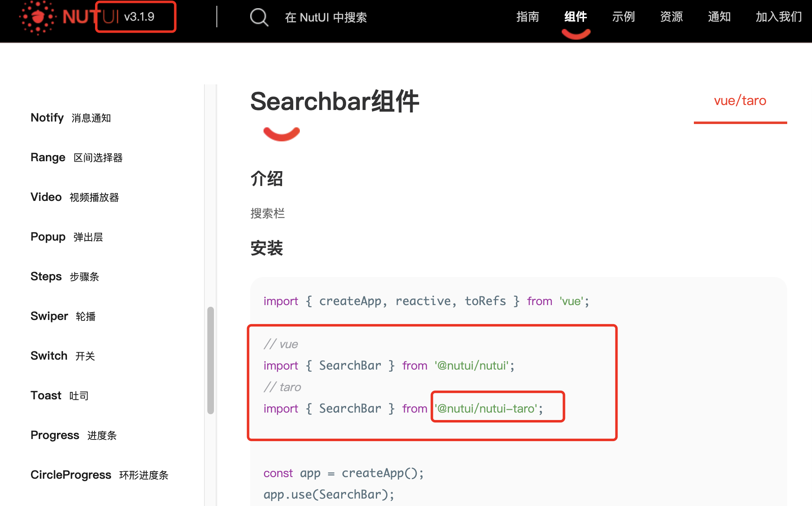This screenshot has height=506, width=812.
Task: Go to Popup 弹出层 documentation
Action: [x=67, y=236]
